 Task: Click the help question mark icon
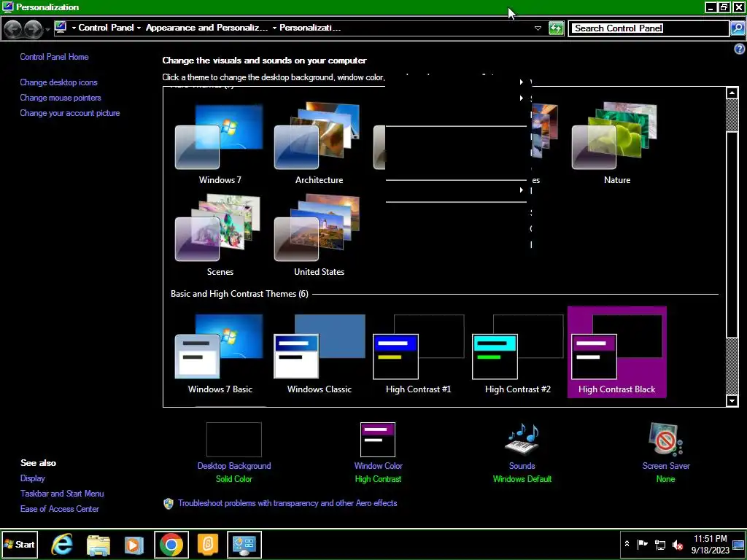tap(740, 49)
